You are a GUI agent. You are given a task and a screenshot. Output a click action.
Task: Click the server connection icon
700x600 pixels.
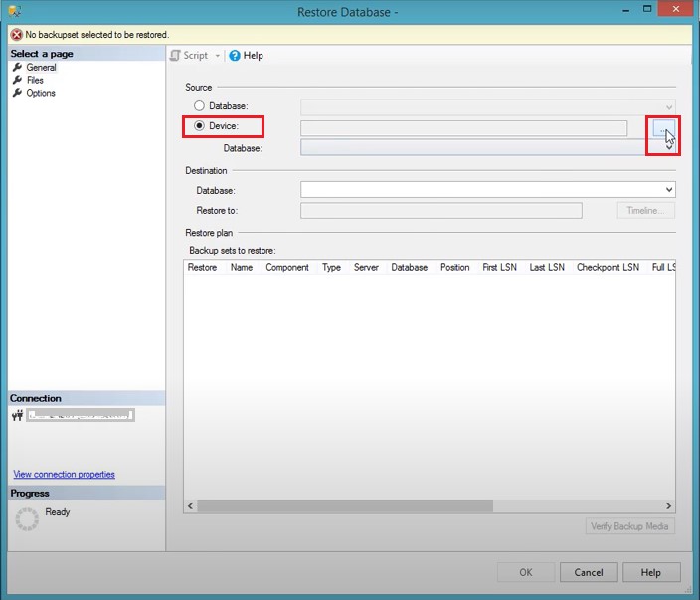(x=17, y=415)
